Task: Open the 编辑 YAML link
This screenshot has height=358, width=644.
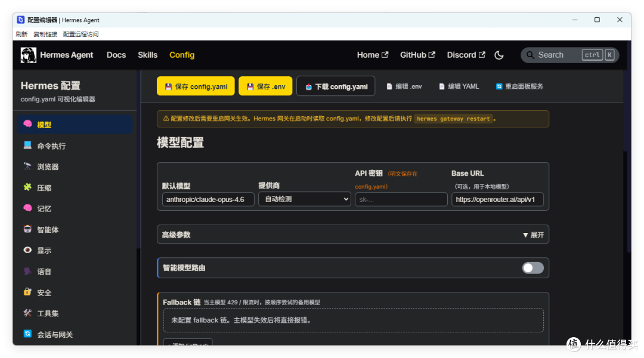Action: (459, 86)
